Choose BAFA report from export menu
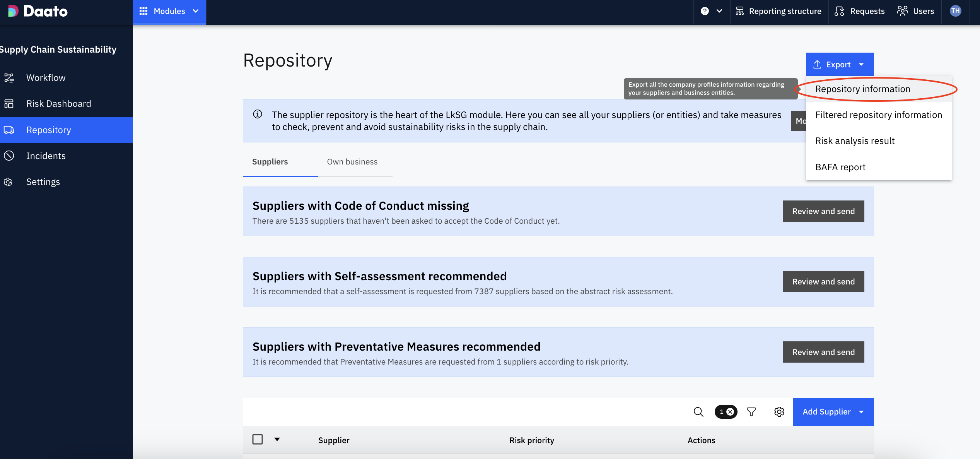The image size is (980, 459). pos(840,167)
